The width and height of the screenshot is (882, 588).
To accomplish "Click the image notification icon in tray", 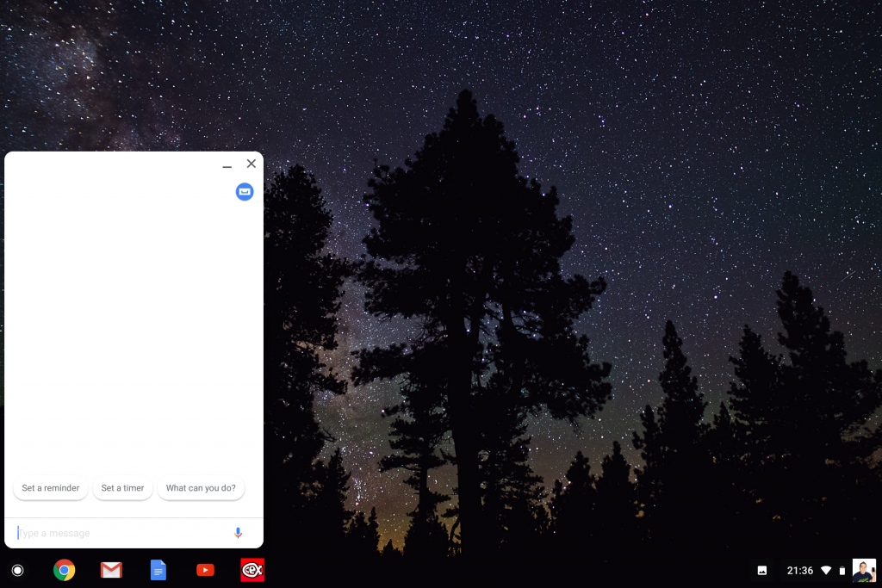I will pos(762,570).
